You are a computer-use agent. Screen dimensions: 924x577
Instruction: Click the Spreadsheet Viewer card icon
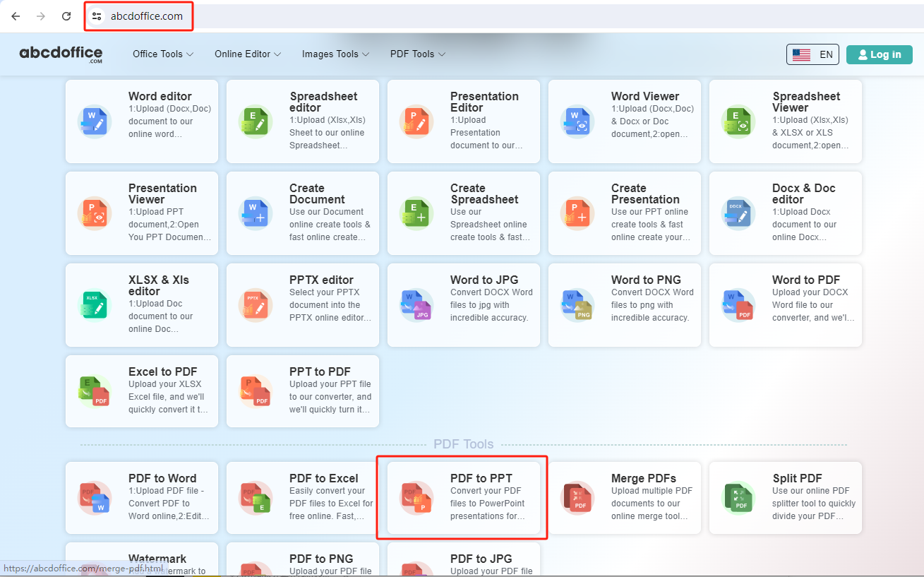tap(738, 121)
